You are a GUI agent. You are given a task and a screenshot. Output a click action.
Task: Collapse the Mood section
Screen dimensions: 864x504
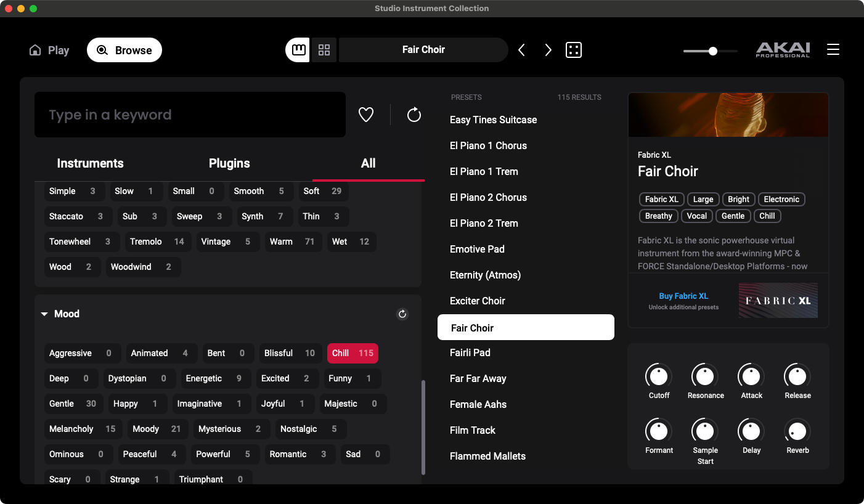pos(44,314)
